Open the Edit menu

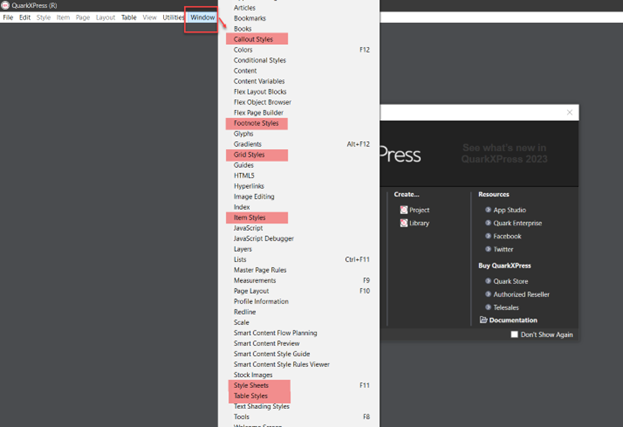click(25, 17)
